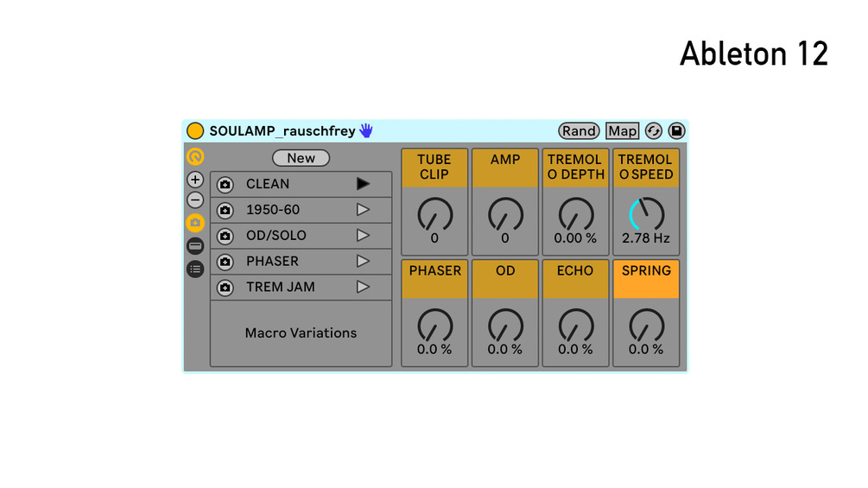868x488 pixels.
Task: Click the TUBE CLIP macro knob
Action: coord(434,215)
